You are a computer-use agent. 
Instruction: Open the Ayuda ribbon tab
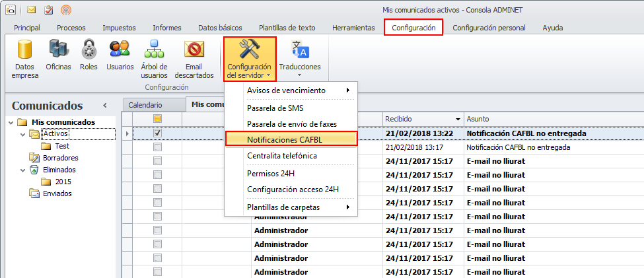coord(552,28)
